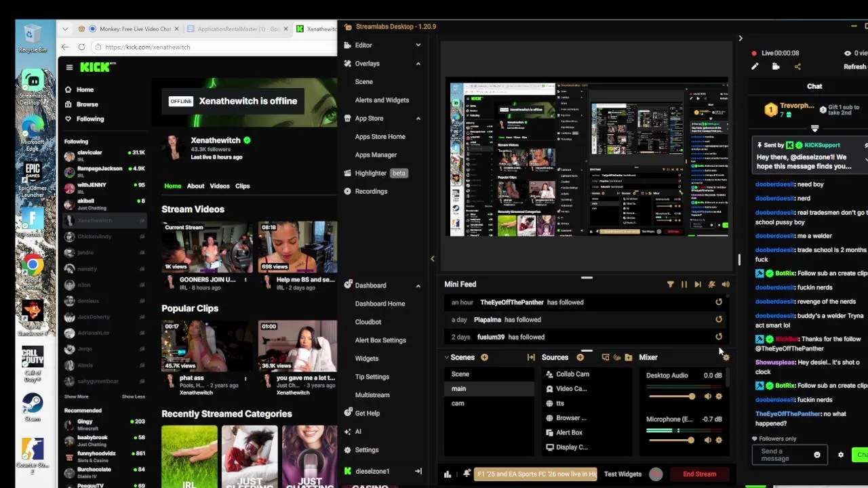The image size is (868, 488).
Task: Open notifications bell in Streamlabs footer
Action: pos(467,474)
